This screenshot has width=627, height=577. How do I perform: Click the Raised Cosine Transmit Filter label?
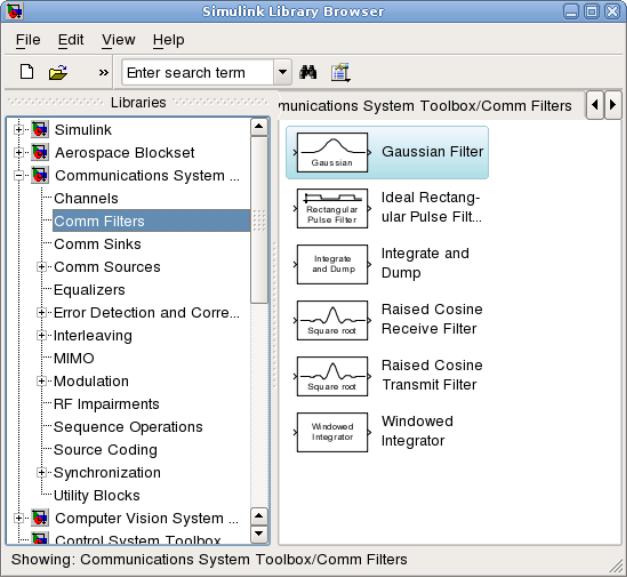[432, 375]
